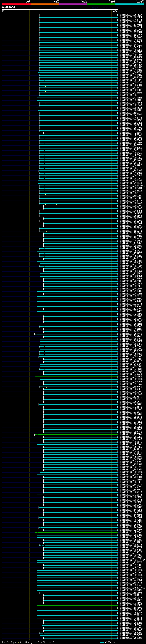Click the cyan ~100% identity legend segment
The image size is (146, 644).
pyautogui.click(x=130, y=4)
